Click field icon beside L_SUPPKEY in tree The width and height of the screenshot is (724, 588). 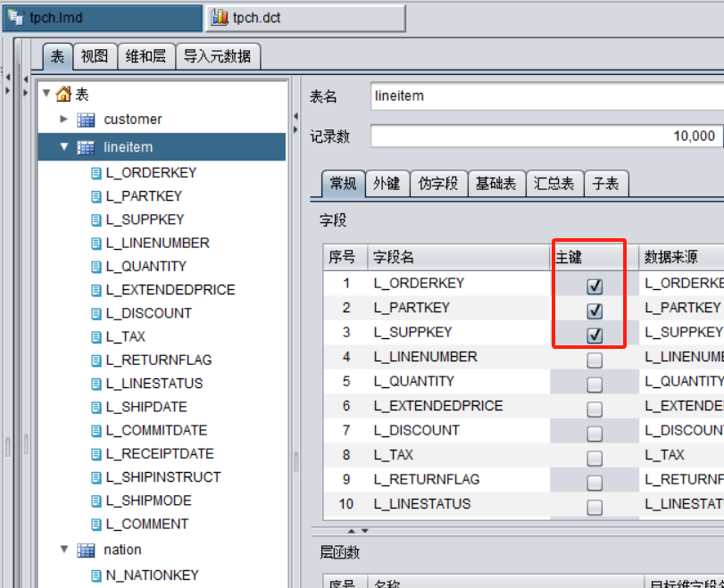96,220
